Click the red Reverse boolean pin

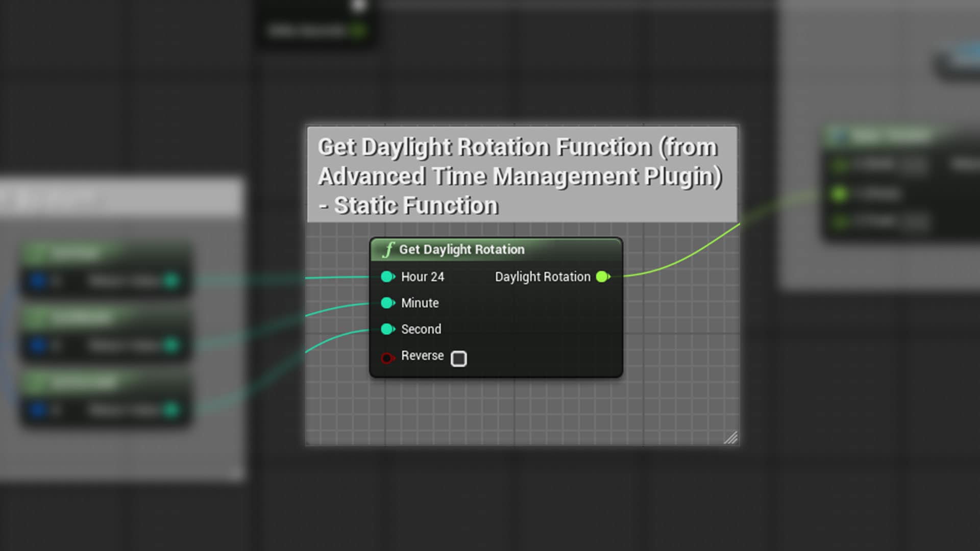coord(387,357)
